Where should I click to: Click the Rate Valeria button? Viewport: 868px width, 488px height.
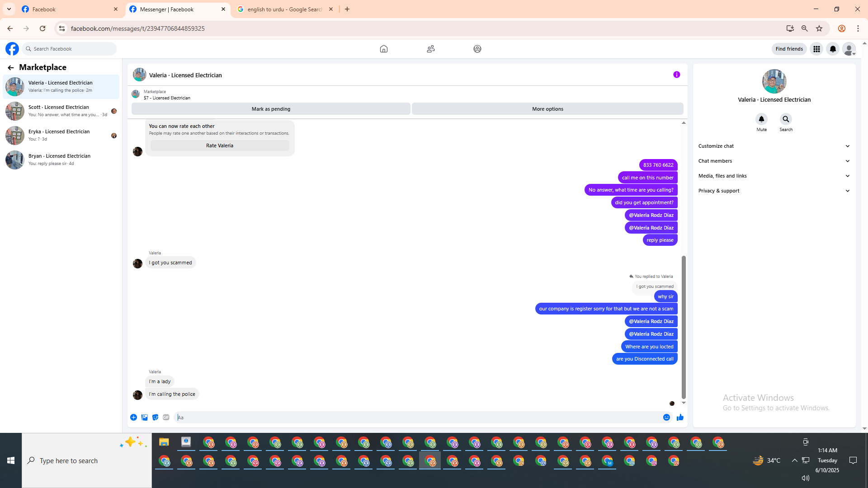(219, 145)
